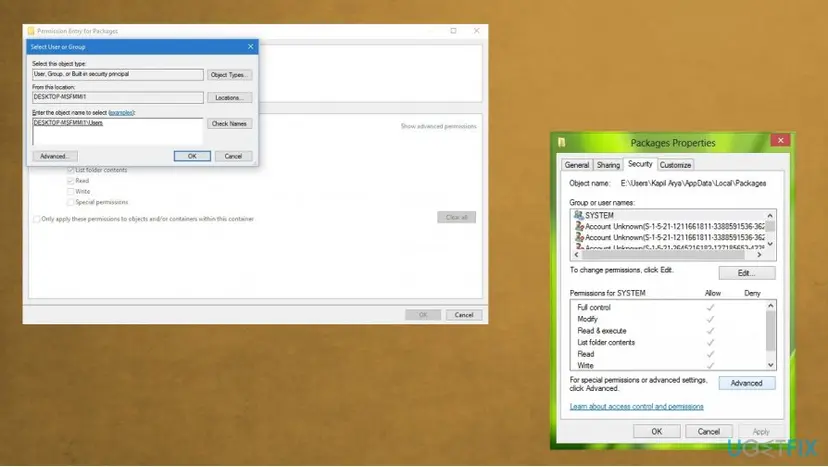Click OK in Packages Properties
Screen dimensions: 828x467
point(656,432)
